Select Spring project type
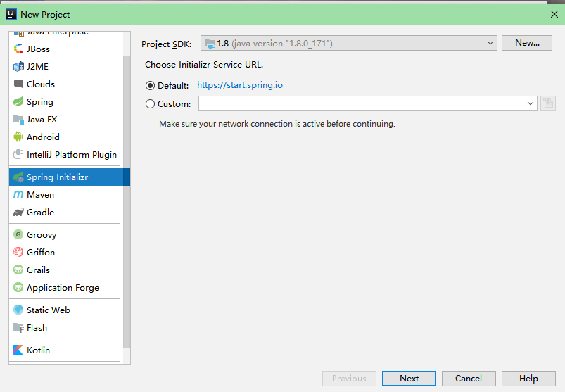Viewport: 565px width, 392px height. coord(66,102)
